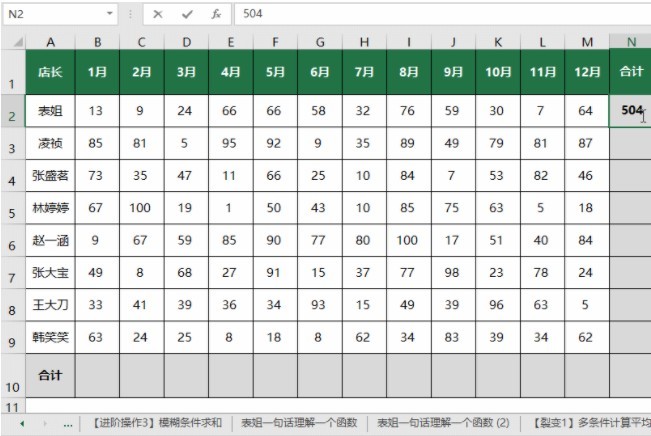Select the name cell 表姐

[x=51, y=111]
